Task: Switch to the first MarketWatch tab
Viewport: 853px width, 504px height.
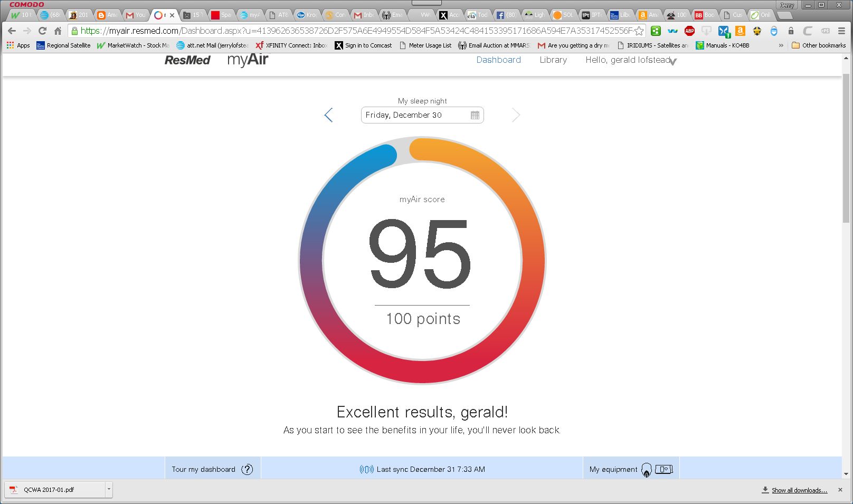Action: [21, 15]
